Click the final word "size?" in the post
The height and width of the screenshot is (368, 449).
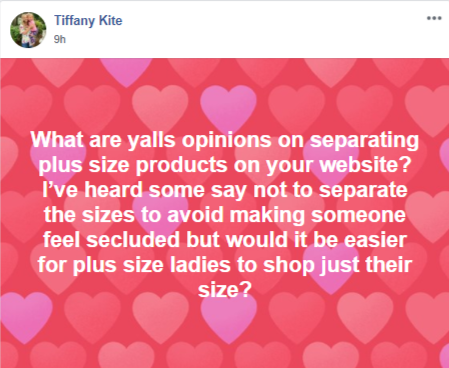pos(224,290)
